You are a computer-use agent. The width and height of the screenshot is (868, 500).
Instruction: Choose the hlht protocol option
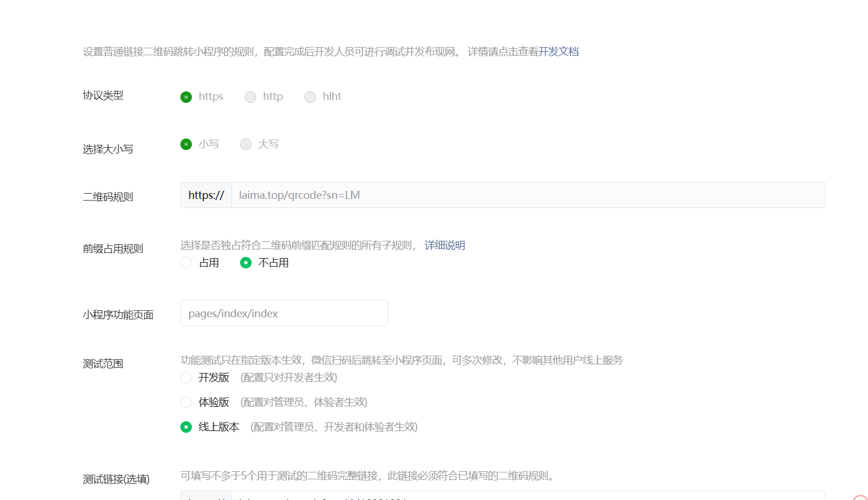point(310,97)
